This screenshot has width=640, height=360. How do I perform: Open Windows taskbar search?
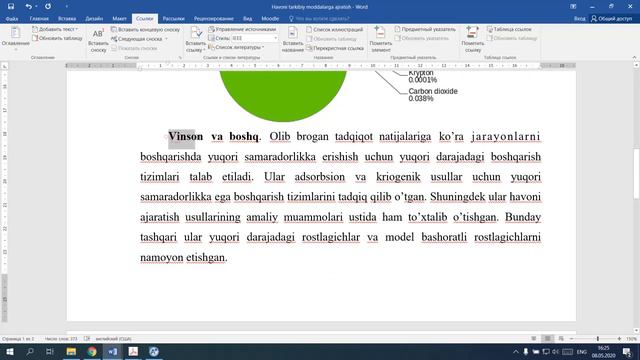tap(30, 351)
